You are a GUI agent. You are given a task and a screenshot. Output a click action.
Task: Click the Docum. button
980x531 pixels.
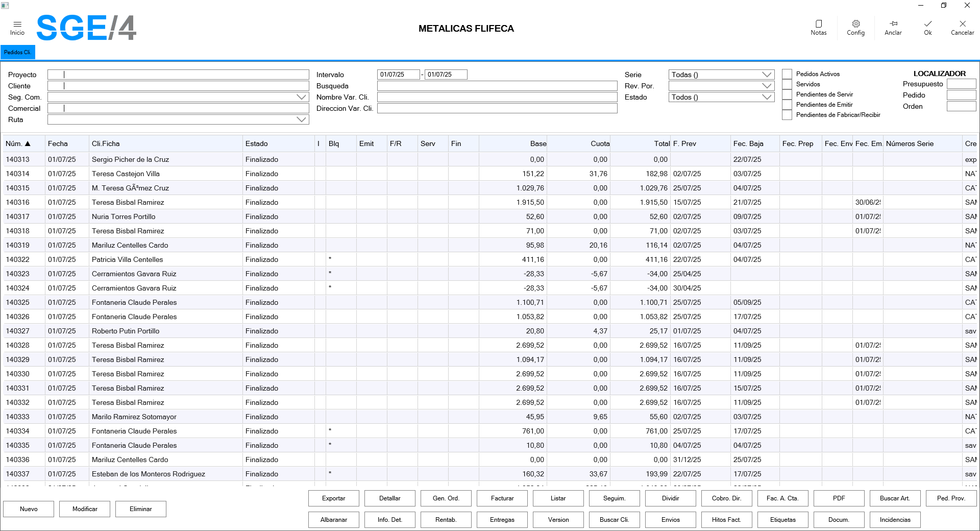coord(839,520)
